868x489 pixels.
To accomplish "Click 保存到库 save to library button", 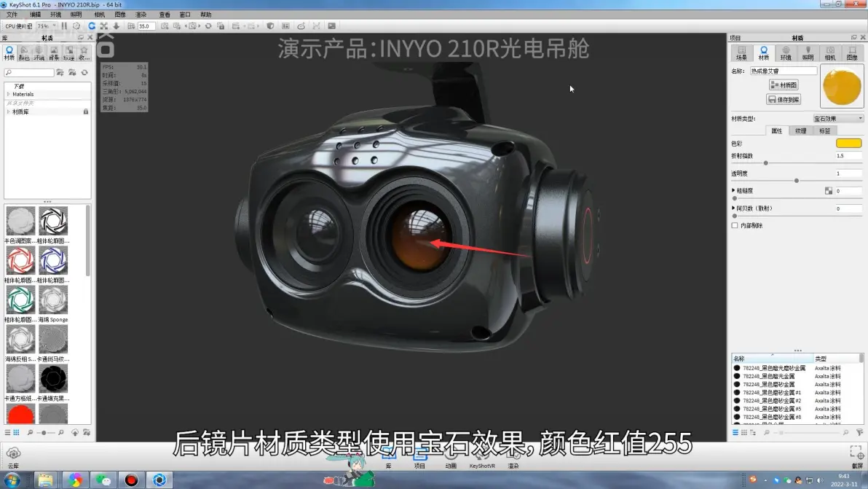I will (784, 99).
